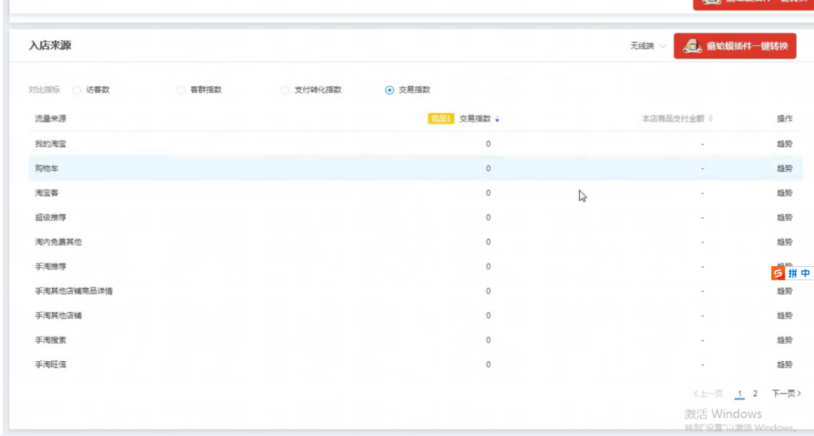The width and height of the screenshot is (814, 436).
Task: Sort by the 交易指数 column arrow
Action: (x=497, y=119)
